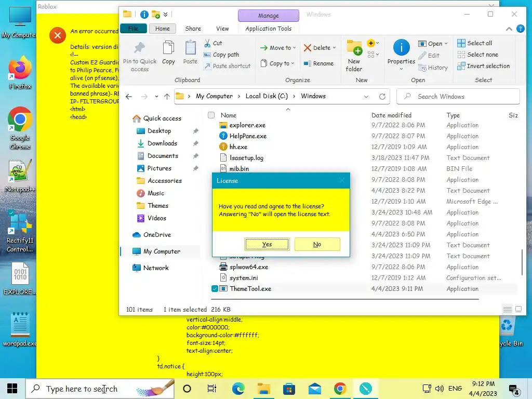This screenshot has height=399, width=532.
Task: Click My Computer in the breadcrumb
Action: 214,96
